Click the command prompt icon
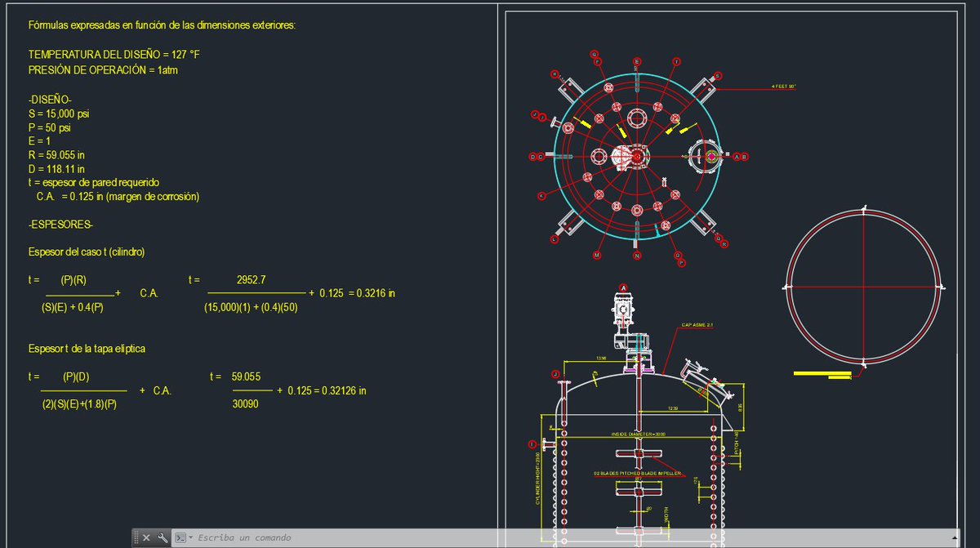Image resolution: width=980 pixels, height=548 pixels. point(181,537)
